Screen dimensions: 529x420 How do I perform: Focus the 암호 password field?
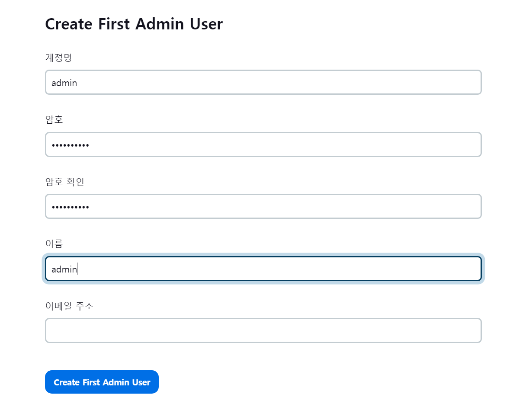tap(263, 144)
